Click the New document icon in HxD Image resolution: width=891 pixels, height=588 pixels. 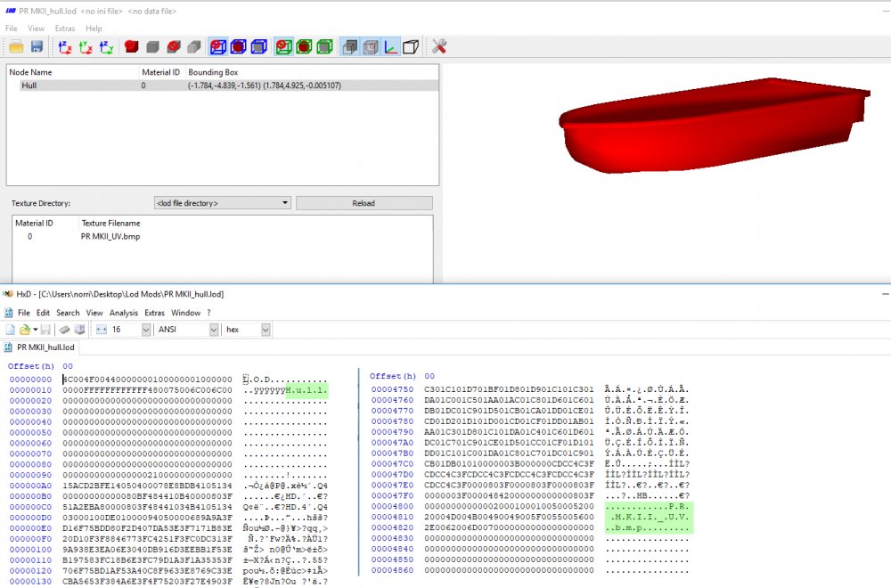point(10,330)
